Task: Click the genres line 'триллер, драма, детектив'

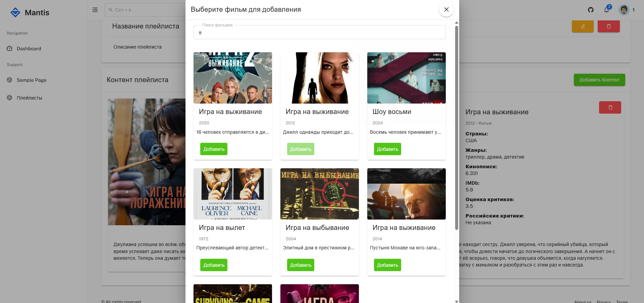Action: 495,157
